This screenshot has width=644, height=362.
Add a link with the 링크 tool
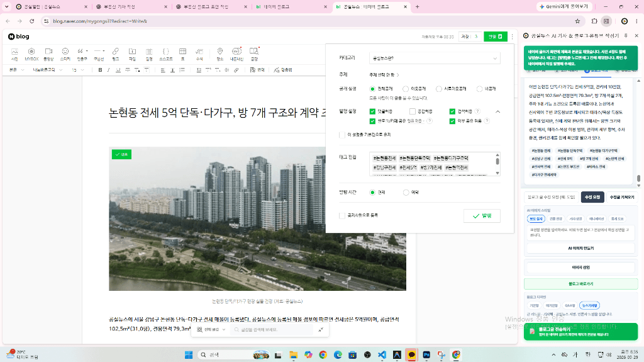click(116, 54)
